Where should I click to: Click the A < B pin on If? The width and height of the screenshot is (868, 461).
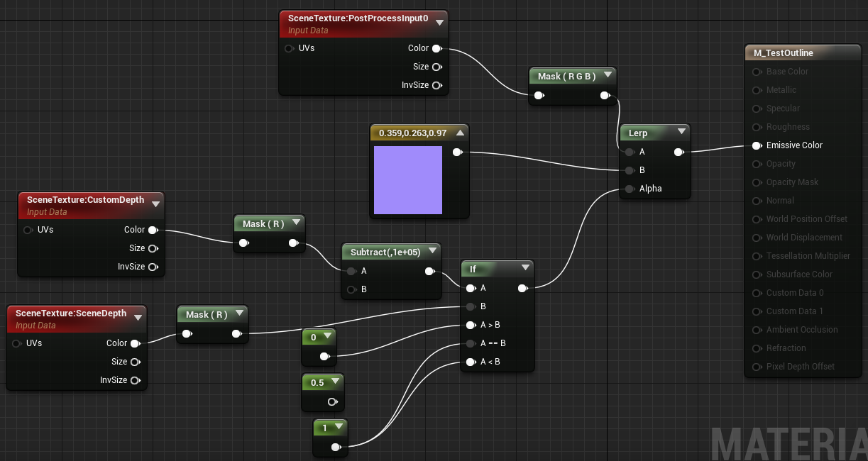click(x=471, y=362)
